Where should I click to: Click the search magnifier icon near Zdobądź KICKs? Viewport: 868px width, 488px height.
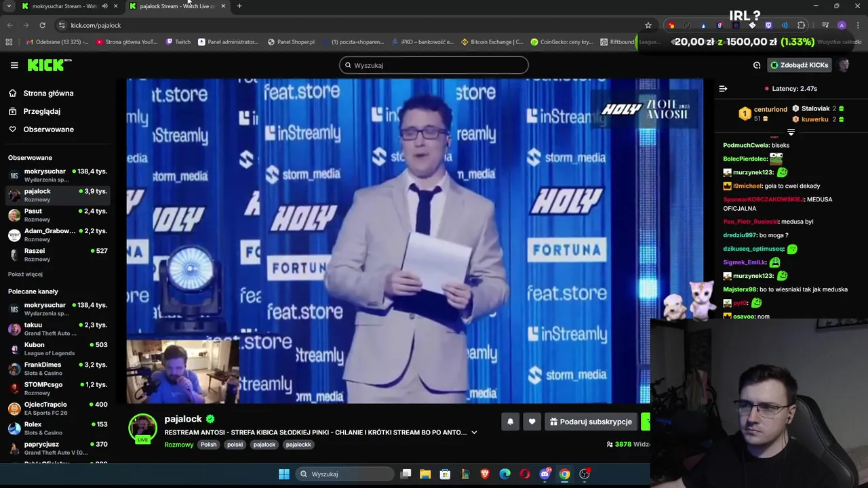point(757,65)
